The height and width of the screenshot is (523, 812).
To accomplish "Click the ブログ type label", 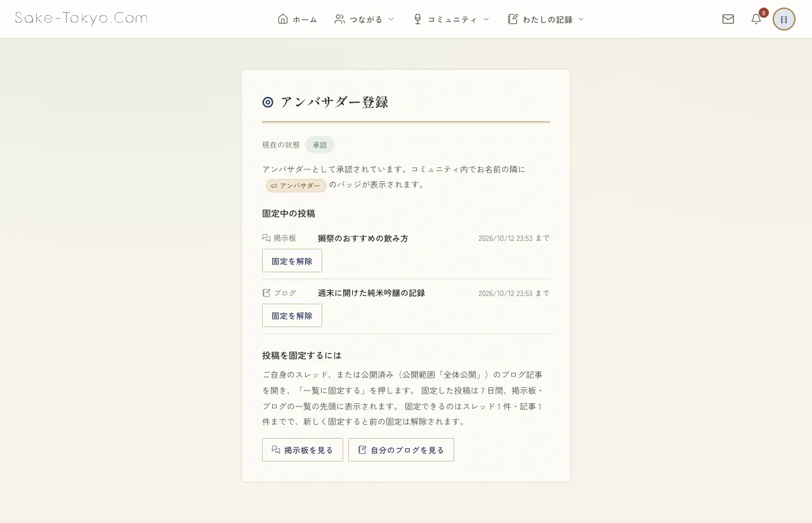I will click(285, 293).
